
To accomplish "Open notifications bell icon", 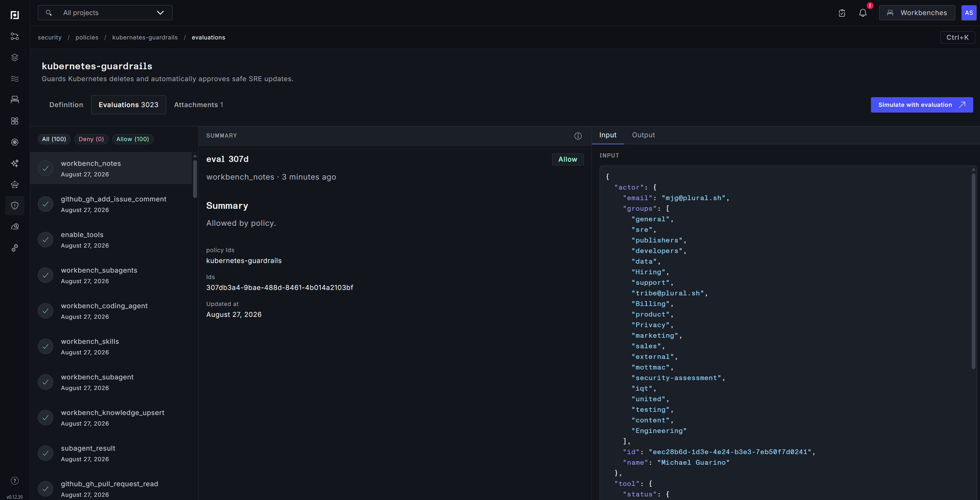I will [863, 13].
